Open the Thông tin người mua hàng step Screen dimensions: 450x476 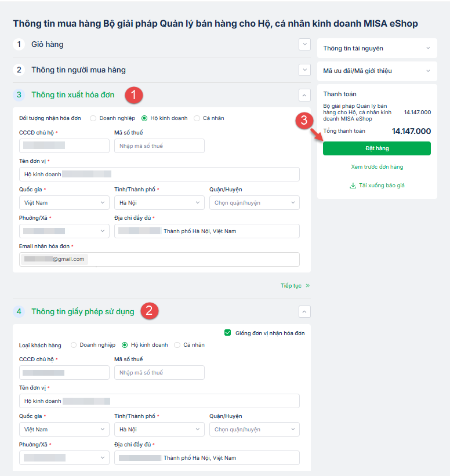78,70
